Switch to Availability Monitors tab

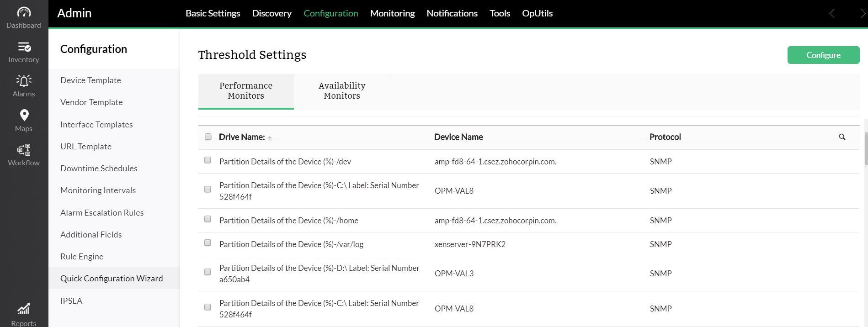pyautogui.click(x=341, y=91)
